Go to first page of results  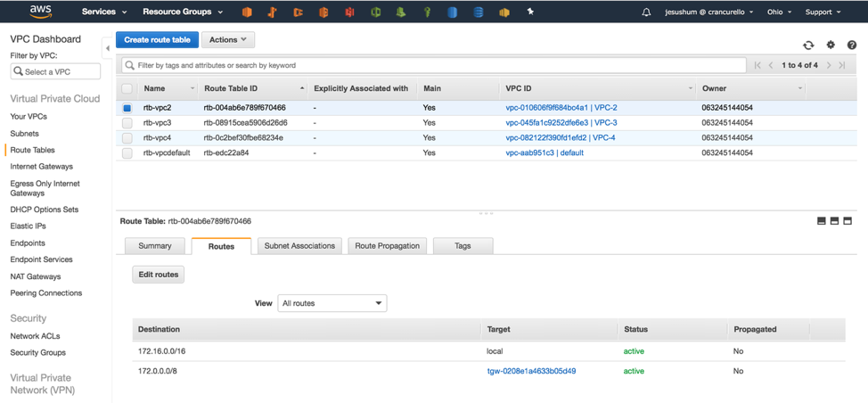coord(757,65)
